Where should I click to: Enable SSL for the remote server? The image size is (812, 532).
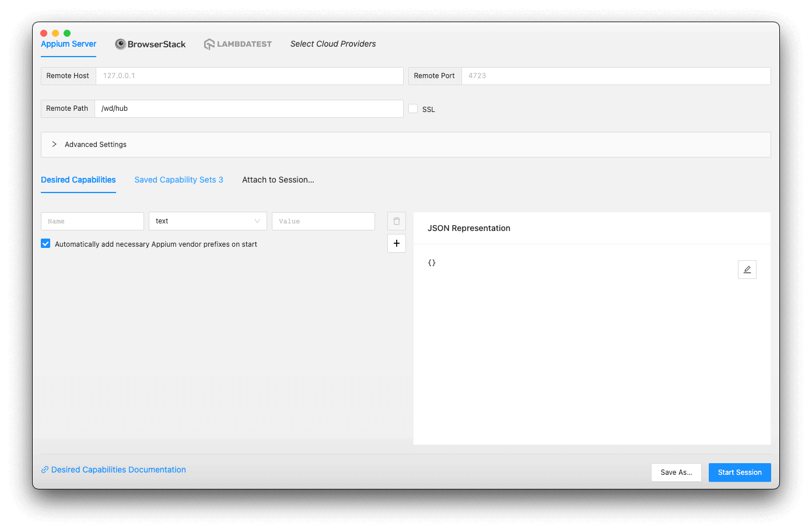pos(413,108)
